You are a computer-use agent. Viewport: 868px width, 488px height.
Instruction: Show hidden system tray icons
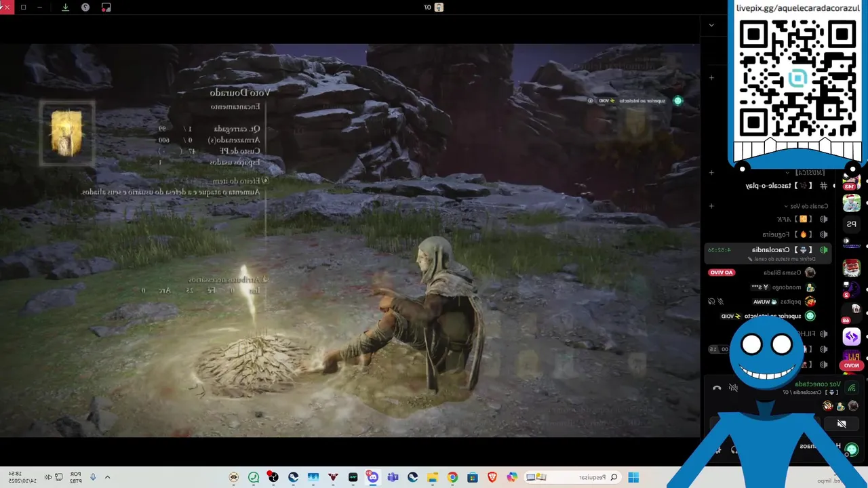pos(107,477)
